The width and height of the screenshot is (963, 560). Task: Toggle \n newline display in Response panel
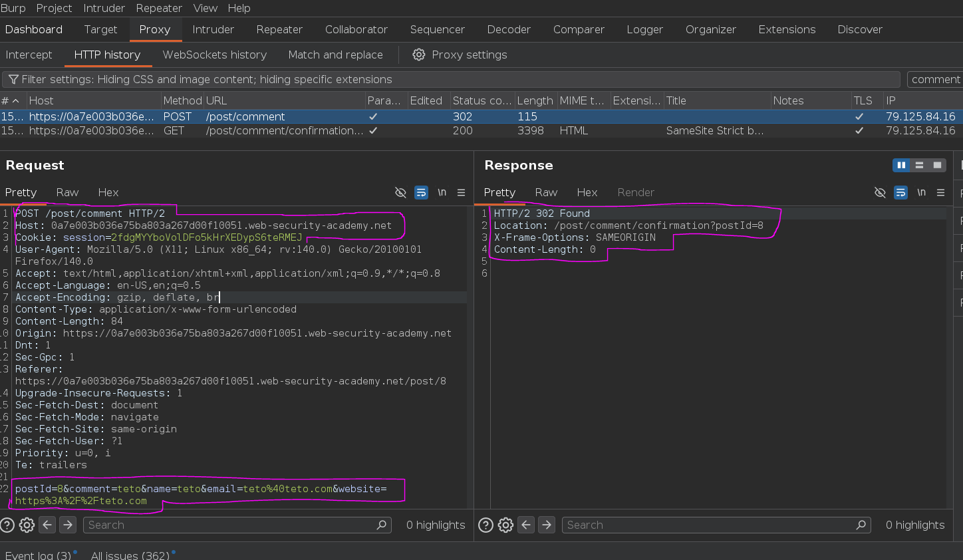[x=921, y=192]
